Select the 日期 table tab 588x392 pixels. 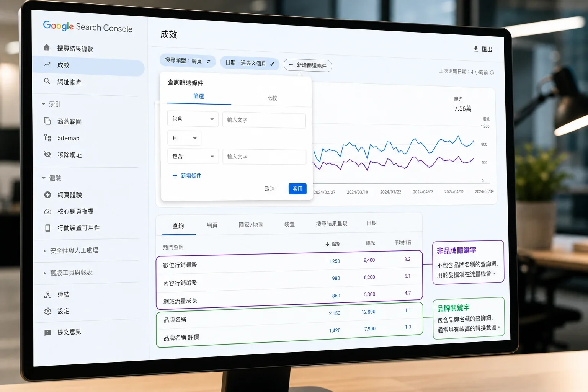[x=372, y=223]
